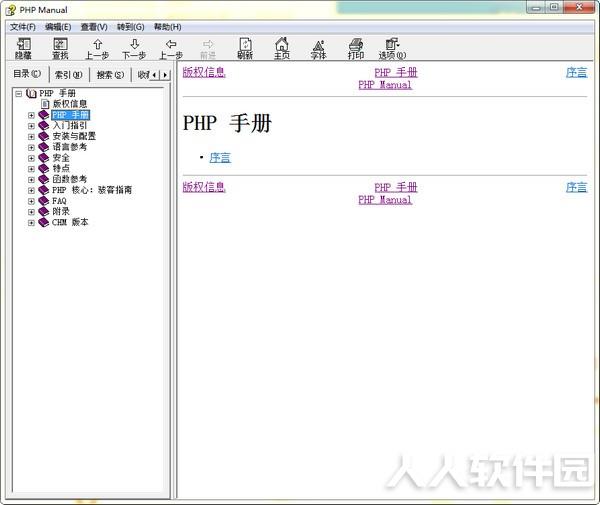This screenshot has width=600, height=505.
Task: Expand the PHP 核心 tree node
Action: coord(31,190)
